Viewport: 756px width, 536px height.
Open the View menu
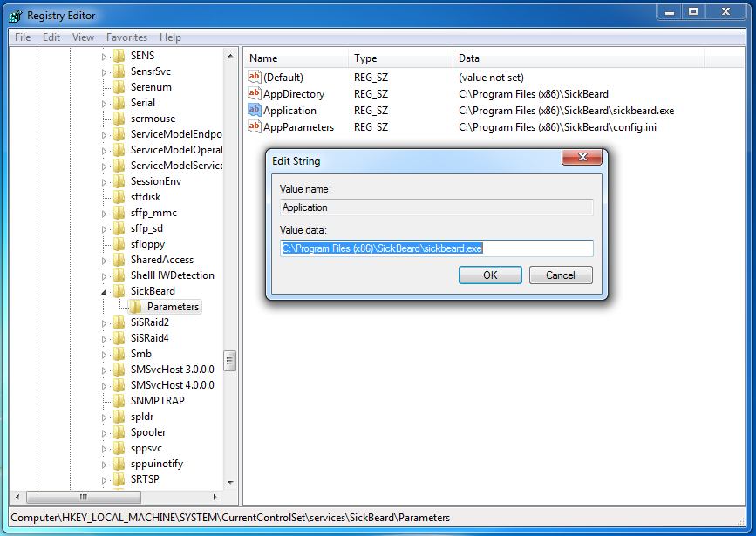click(x=83, y=37)
